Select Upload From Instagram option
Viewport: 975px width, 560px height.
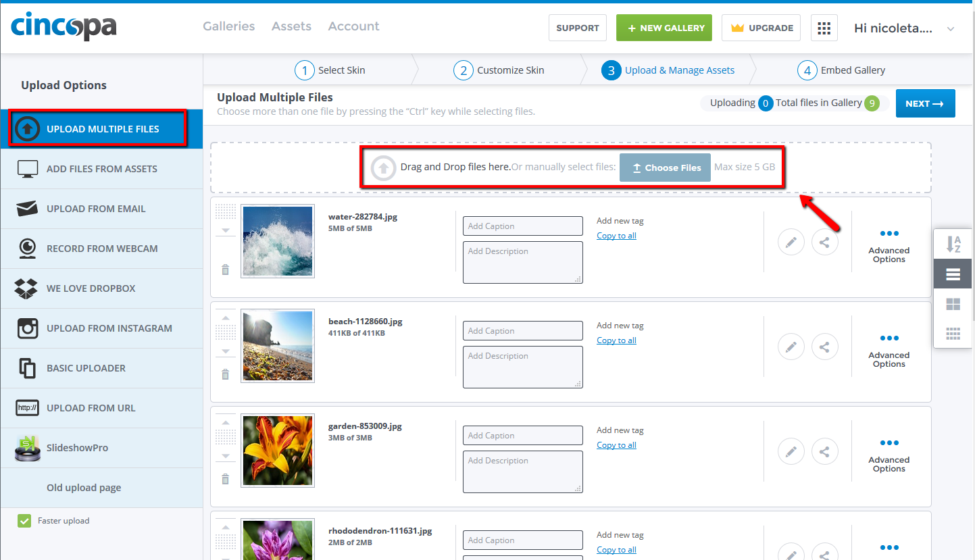(x=101, y=328)
